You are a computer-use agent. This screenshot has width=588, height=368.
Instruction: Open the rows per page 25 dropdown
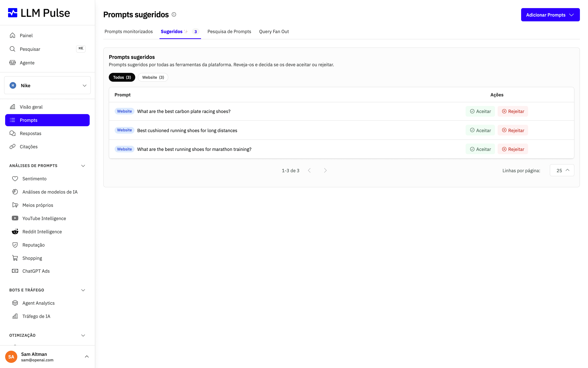562,170
